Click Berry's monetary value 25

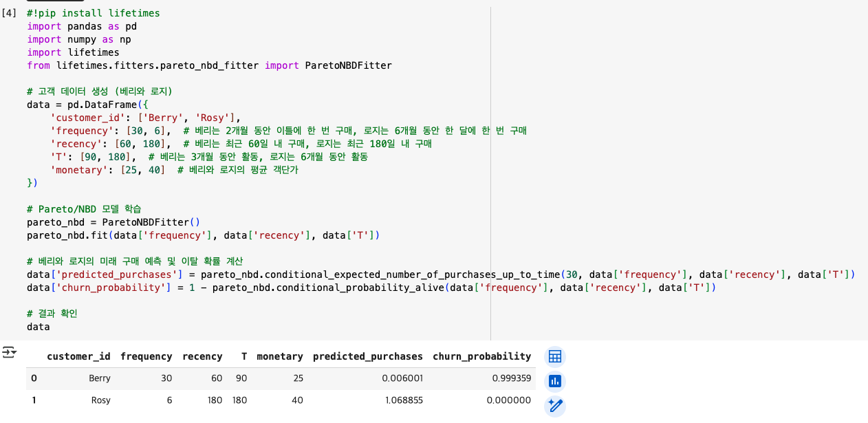(297, 378)
